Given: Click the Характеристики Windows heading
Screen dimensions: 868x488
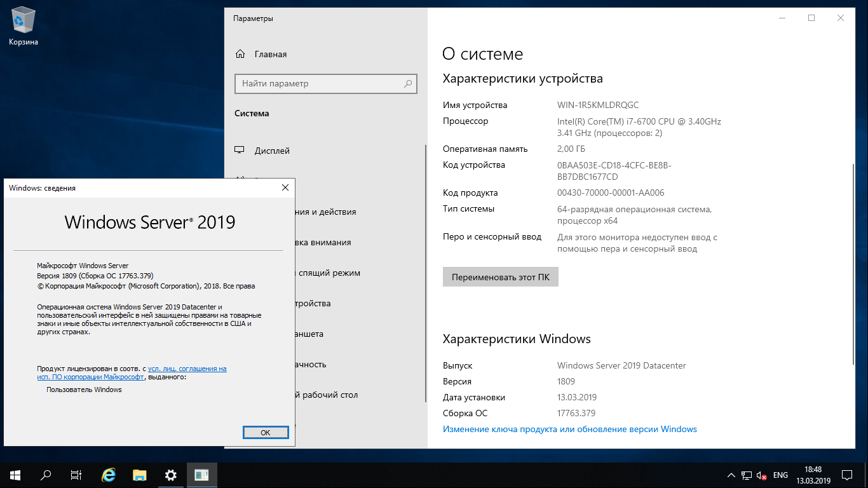Looking at the screenshot, I should 517,339.
